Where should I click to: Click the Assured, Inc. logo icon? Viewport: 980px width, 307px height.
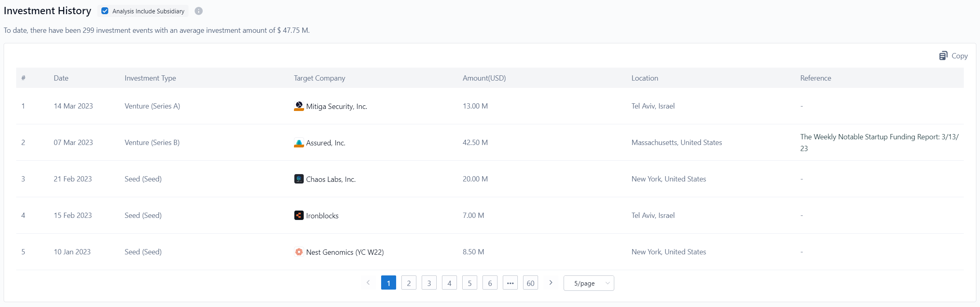(299, 143)
